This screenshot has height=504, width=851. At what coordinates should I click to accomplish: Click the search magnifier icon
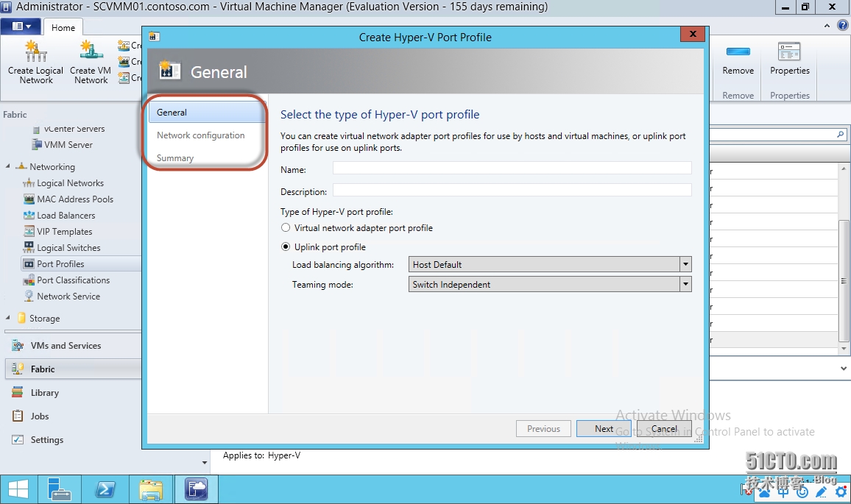tap(841, 134)
